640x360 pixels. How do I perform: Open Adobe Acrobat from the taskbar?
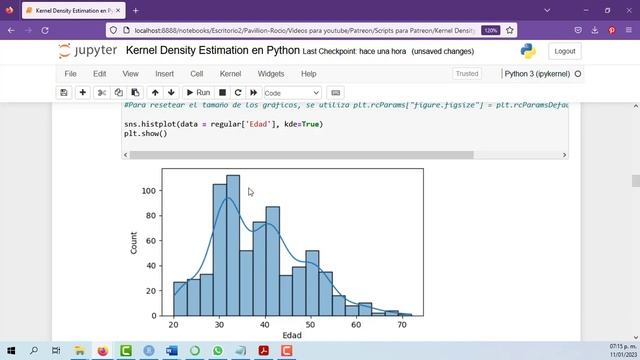click(x=264, y=351)
